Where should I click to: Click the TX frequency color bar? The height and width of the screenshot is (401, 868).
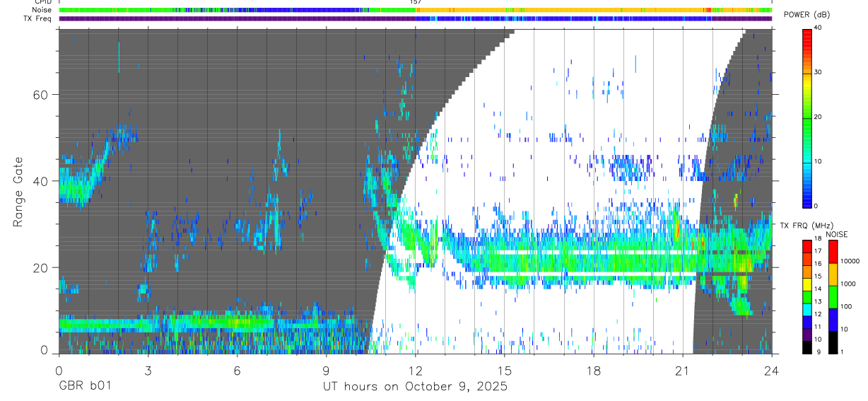pyautogui.click(x=807, y=297)
